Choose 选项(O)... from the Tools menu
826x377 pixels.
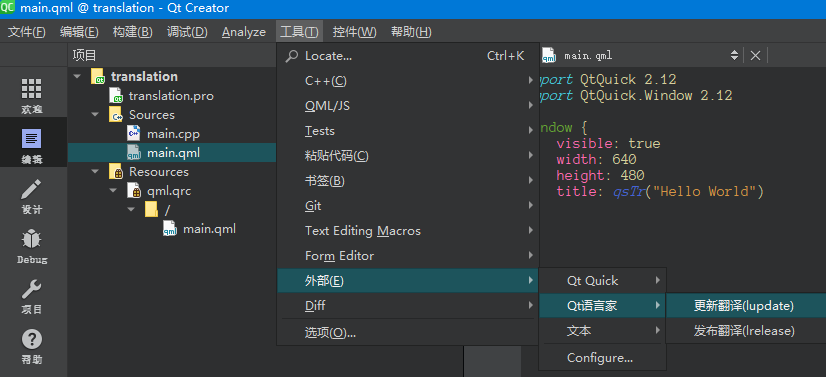click(x=408, y=333)
